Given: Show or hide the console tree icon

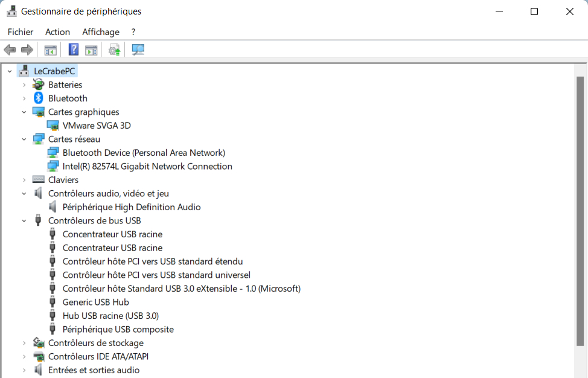Looking at the screenshot, I should 50,50.
